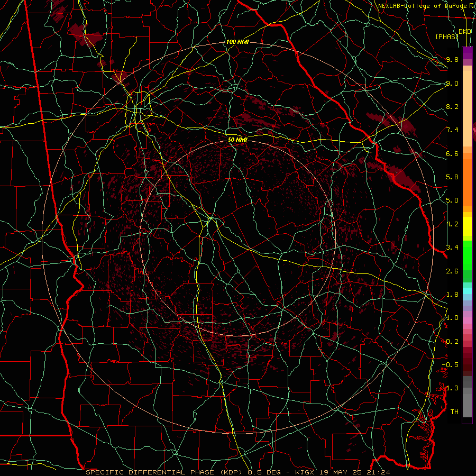Screen dimensions: 476x476
Task: Click the 0.2 value on color scale
Action: [452, 342]
